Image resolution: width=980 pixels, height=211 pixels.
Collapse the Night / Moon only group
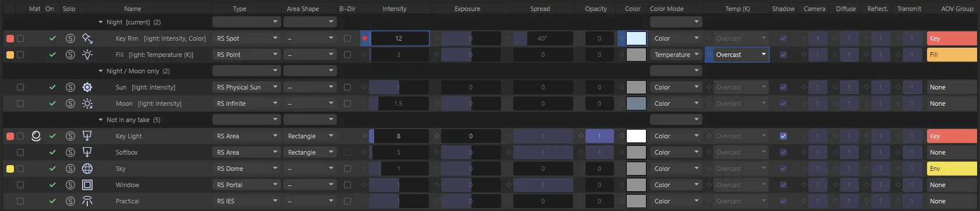pos(101,71)
